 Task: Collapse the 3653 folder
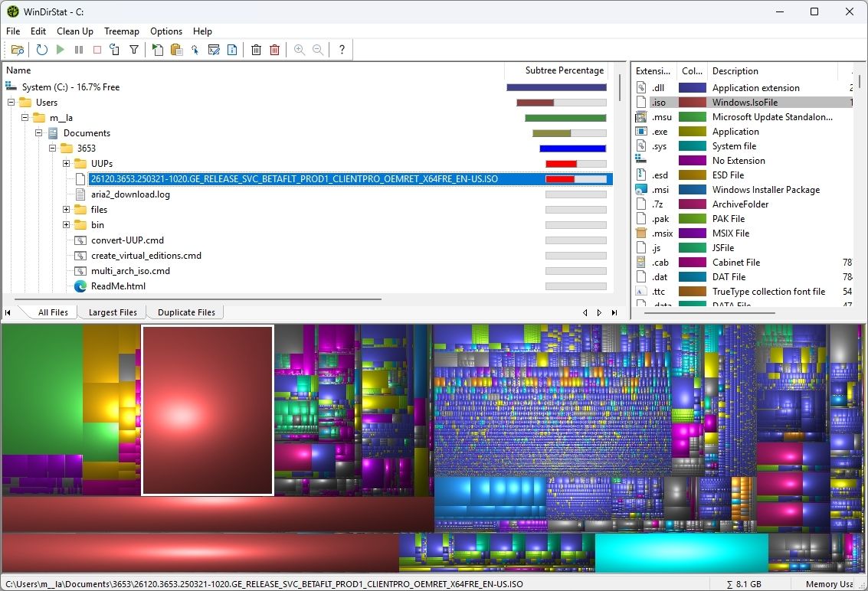(x=53, y=149)
